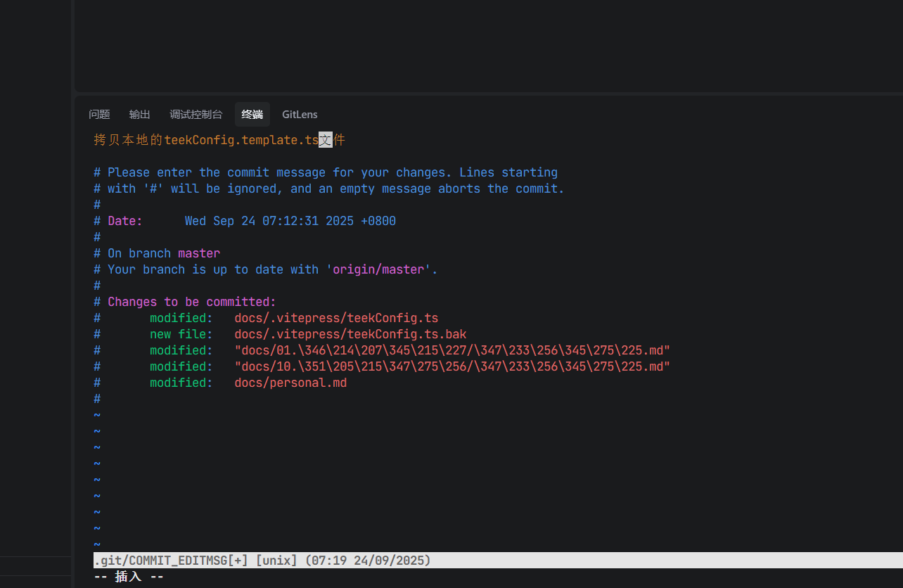Click the new file teekConfig.ts.bak path
Image resolution: width=903 pixels, height=588 pixels.
tap(350, 334)
